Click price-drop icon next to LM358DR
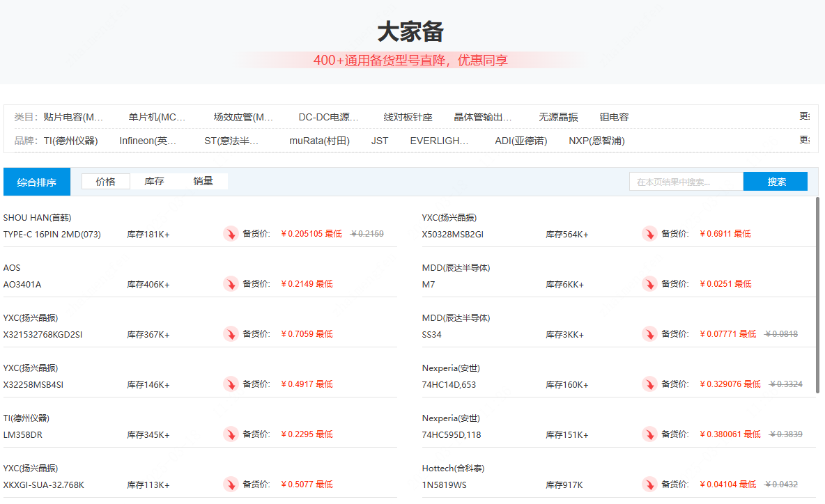The image size is (825, 504). click(231, 434)
